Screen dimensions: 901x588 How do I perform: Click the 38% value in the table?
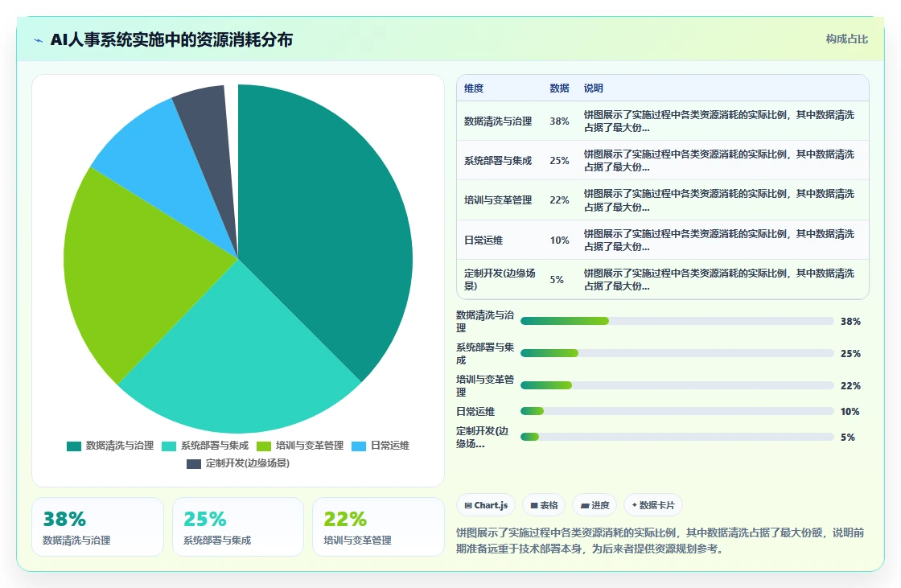(559, 121)
